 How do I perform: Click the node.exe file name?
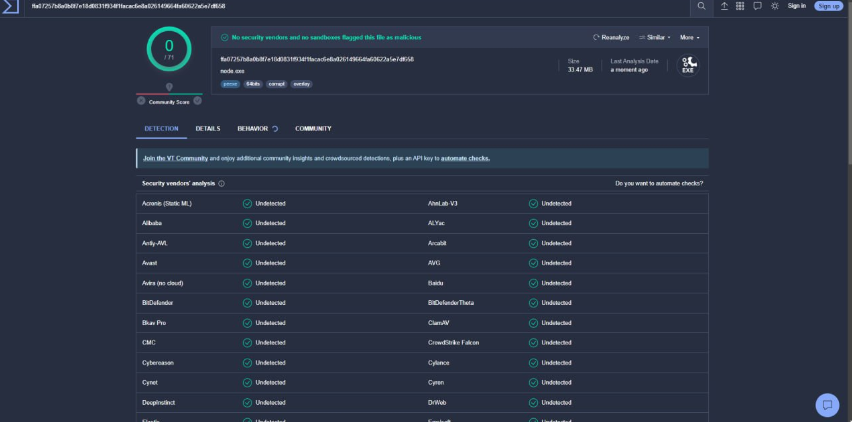[x=233, y=71]
